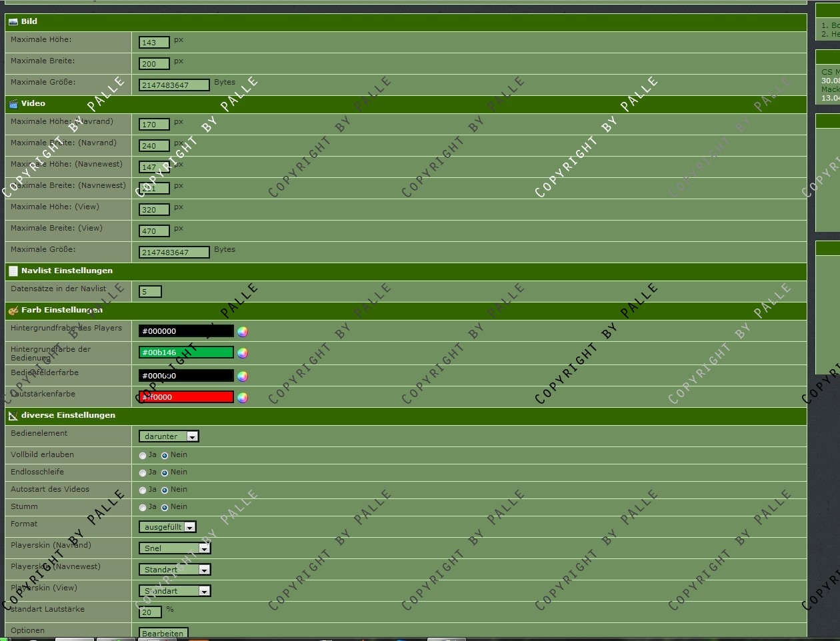Click the Farb Einstellungen heading text
Viewport: 840px width, 641px height.
(62, 311)
